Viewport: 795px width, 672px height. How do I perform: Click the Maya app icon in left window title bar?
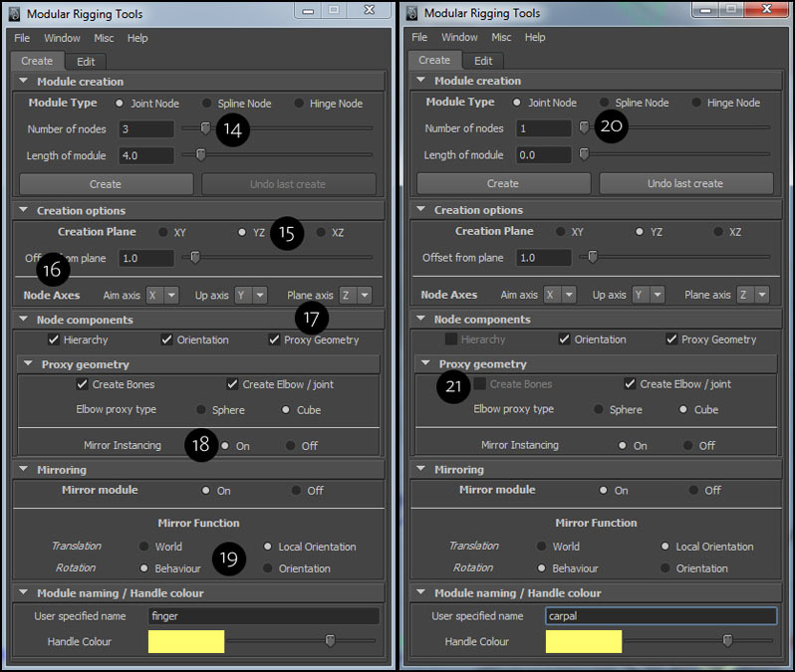15,14
